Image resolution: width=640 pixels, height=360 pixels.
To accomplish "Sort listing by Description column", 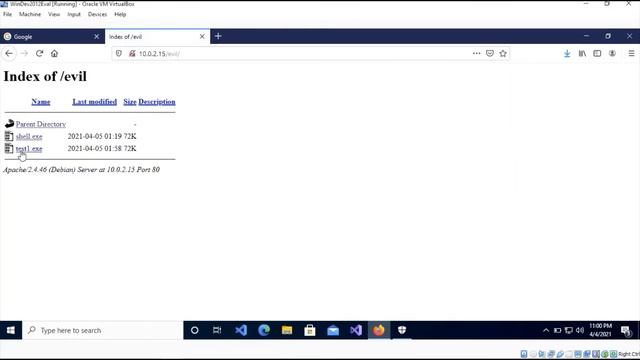I will point(157,102).
